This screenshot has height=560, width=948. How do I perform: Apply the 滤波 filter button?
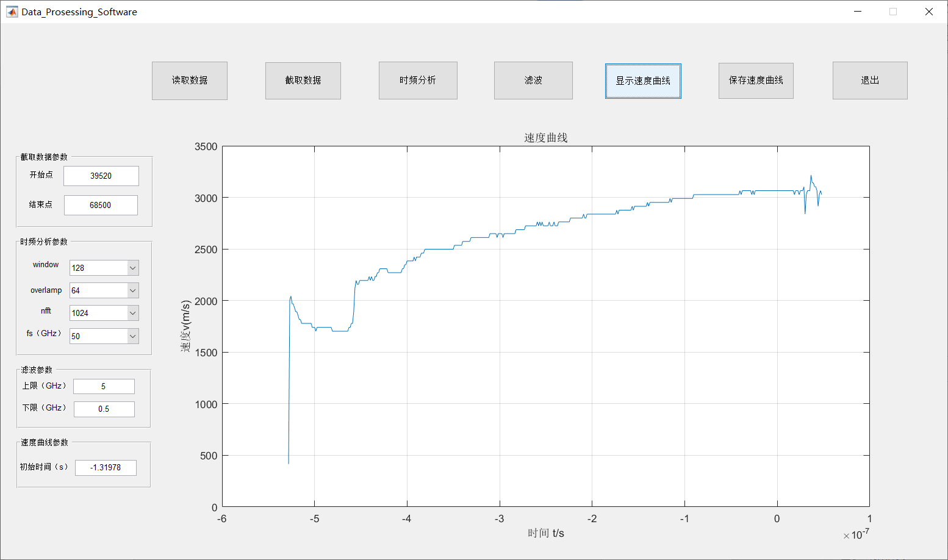(x=533, y=81)
